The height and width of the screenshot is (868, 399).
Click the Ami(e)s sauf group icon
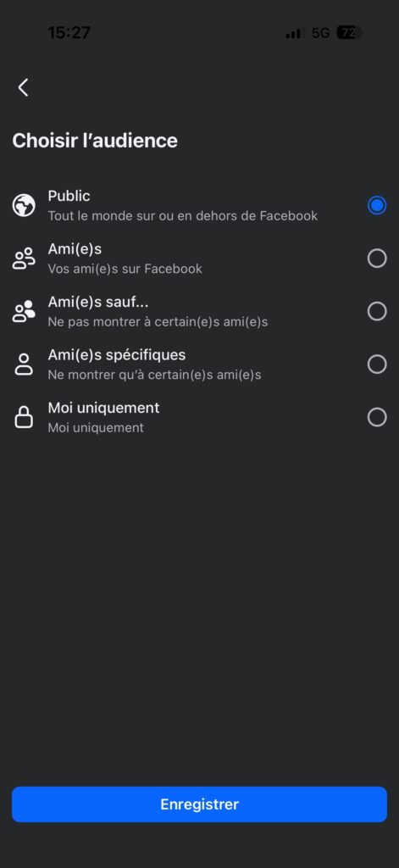[24, 312]
